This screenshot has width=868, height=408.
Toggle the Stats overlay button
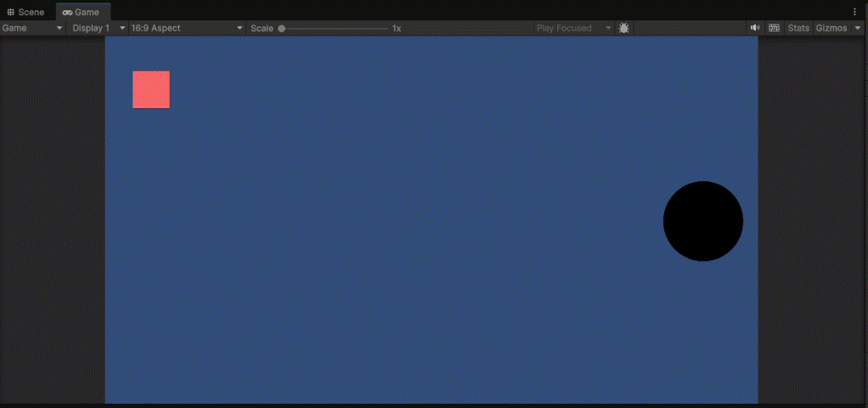pyautogui.click(x=798, y=28)
